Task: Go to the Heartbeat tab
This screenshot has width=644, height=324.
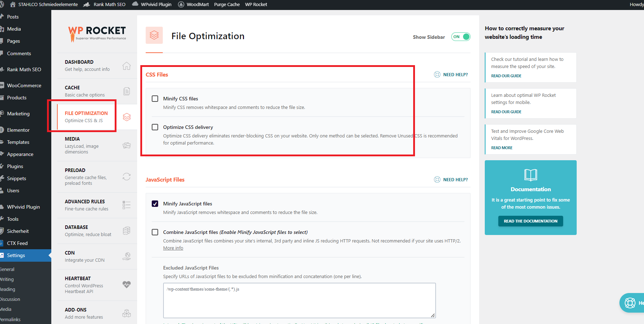Action: [97, 285]
